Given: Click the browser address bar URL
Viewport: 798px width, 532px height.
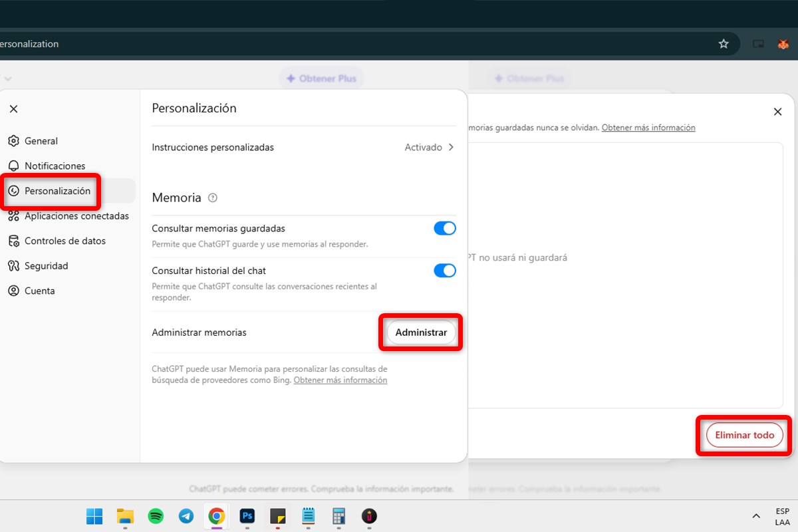Looking at the screenshot, I should coord(29,44).
